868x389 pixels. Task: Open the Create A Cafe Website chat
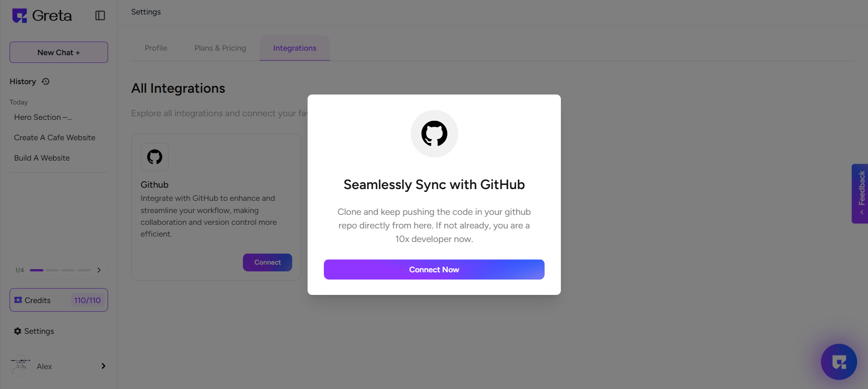[55, 138]
